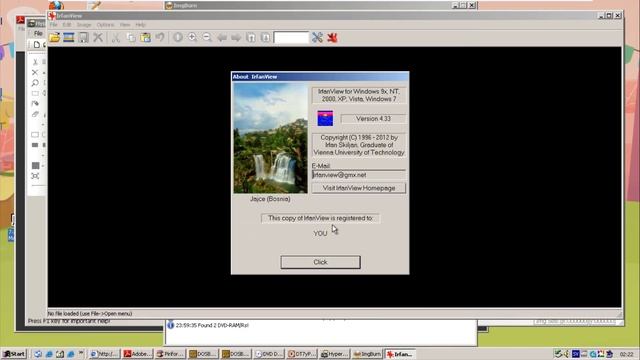Go to previous image with left arrow
640x360 pixels.
[222, 38]
